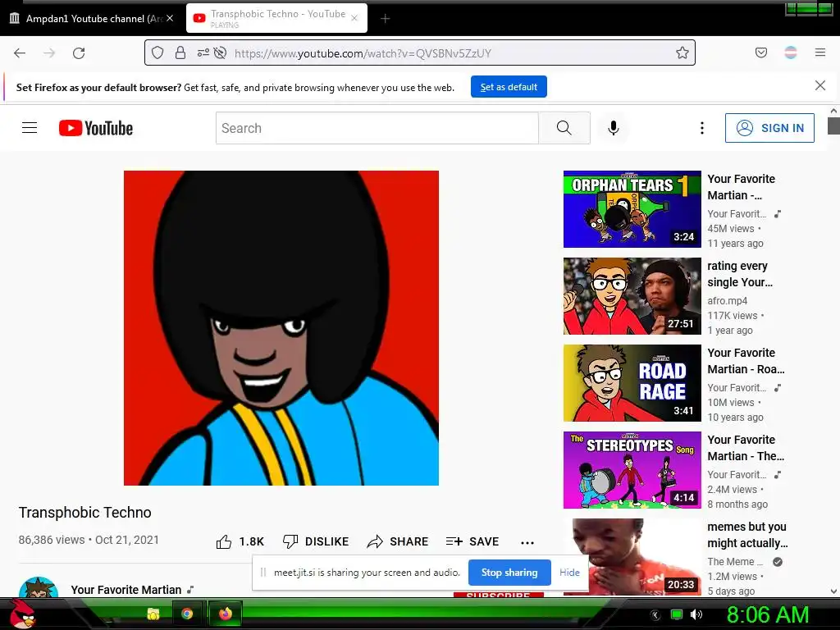Click the page scrollbar up arrow
The image size is (840, 630).
(833, 111)
